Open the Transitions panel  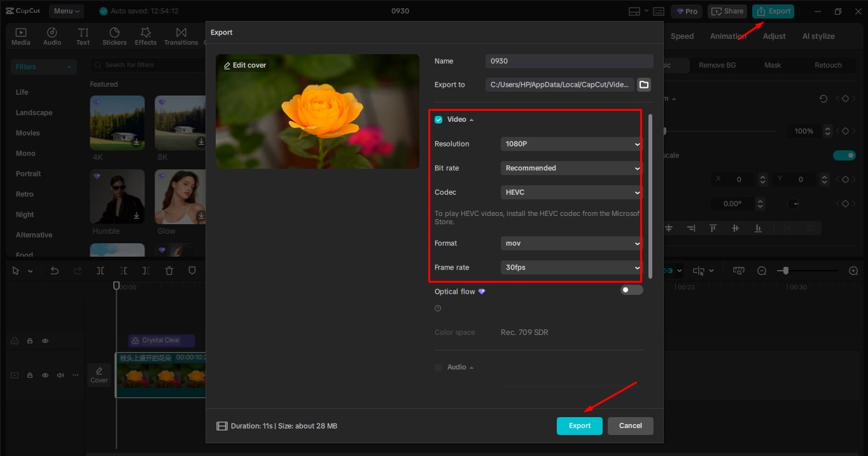click(x=181, y=35)
